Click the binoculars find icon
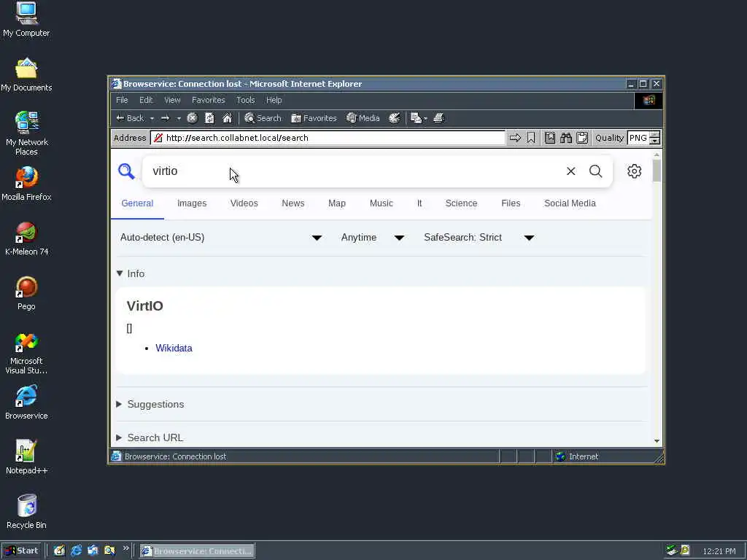The image size is (747, 560). 566,138
